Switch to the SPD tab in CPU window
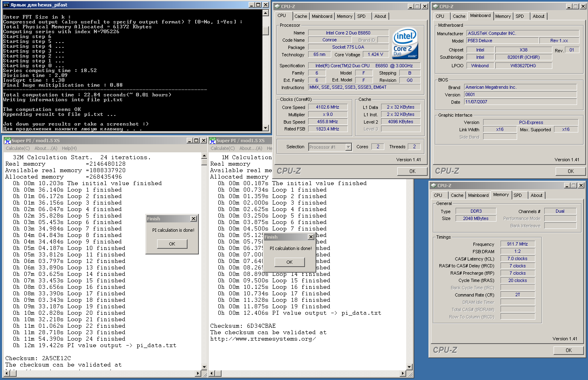 pyautogui.click(x=361, y=16)
